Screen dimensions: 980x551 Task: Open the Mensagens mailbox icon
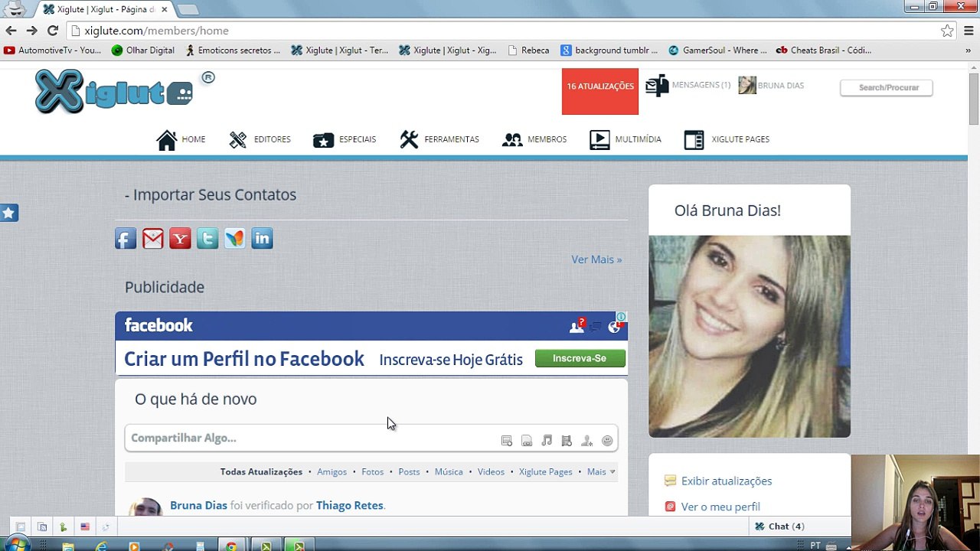(657, 86)
